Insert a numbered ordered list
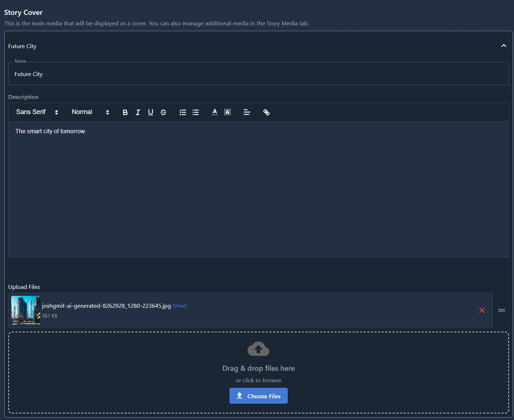This screenshot has height=420, width=514. (183, 112)
